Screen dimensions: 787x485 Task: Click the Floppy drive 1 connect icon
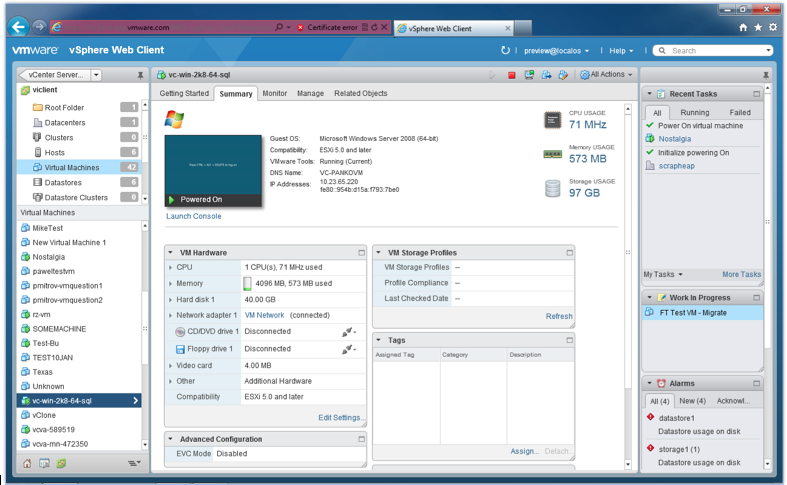coord(348,349)
